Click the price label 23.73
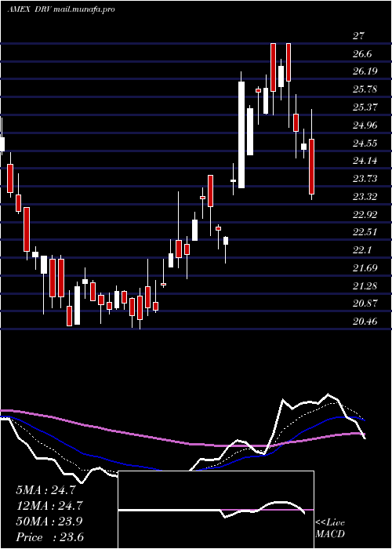This screenshot has width=392, height=549. click(x=365, y=179)
